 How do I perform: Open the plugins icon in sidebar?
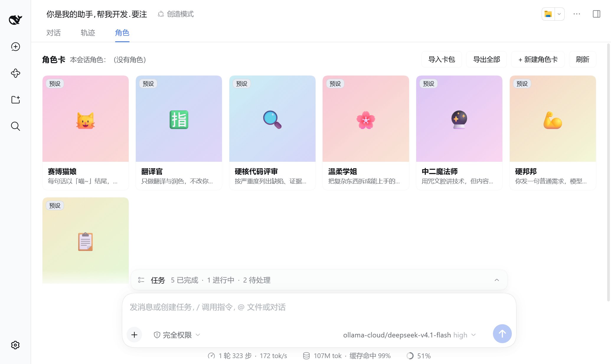pos(15,73)
